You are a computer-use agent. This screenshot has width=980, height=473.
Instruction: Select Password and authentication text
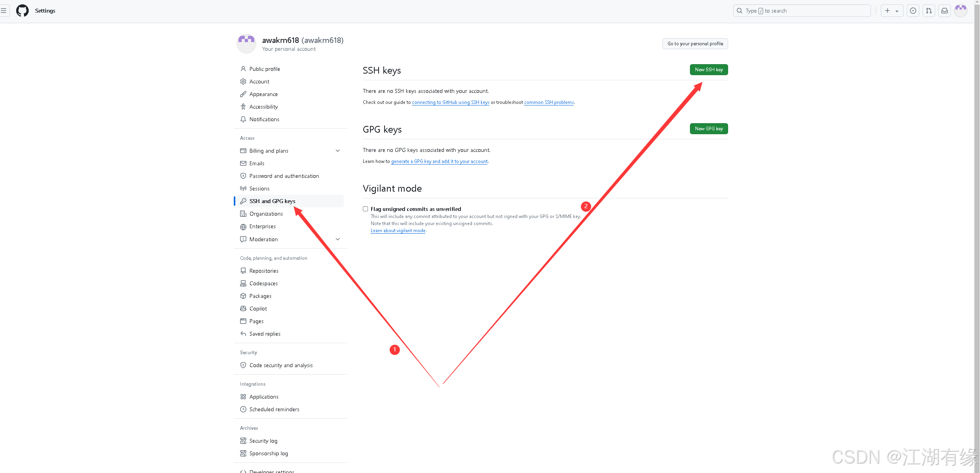point(284,176)
